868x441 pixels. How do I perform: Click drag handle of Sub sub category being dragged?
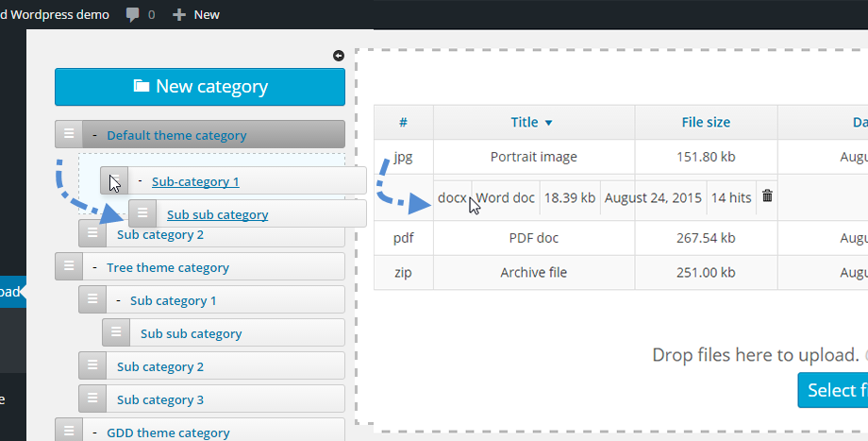tap(142, 213)
